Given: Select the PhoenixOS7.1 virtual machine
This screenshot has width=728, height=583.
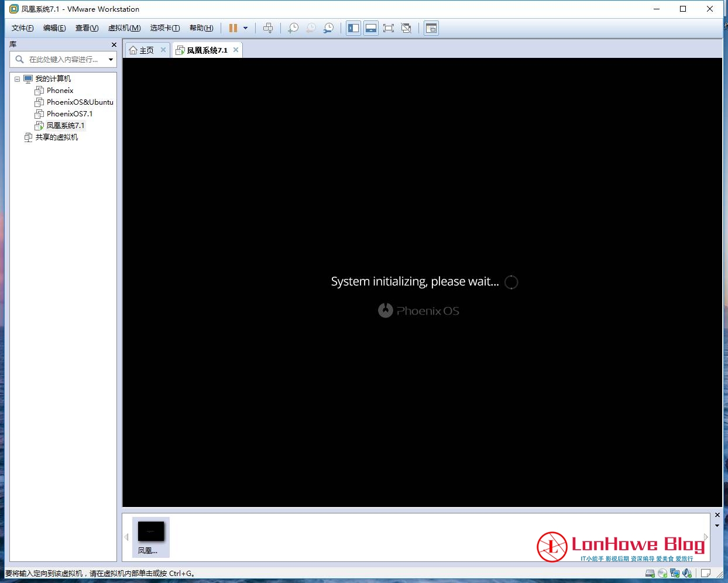Looking at the screenshot, I should (69, 114).
